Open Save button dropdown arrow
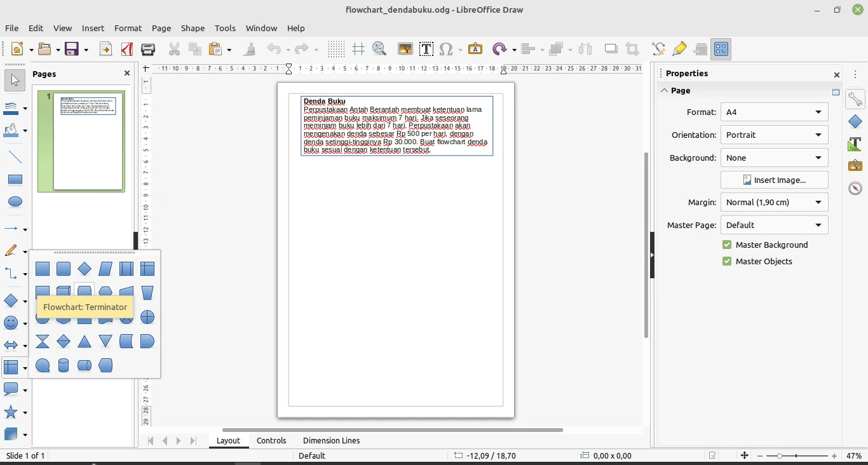This screenshot has height=465, width=868. (86, 50)
